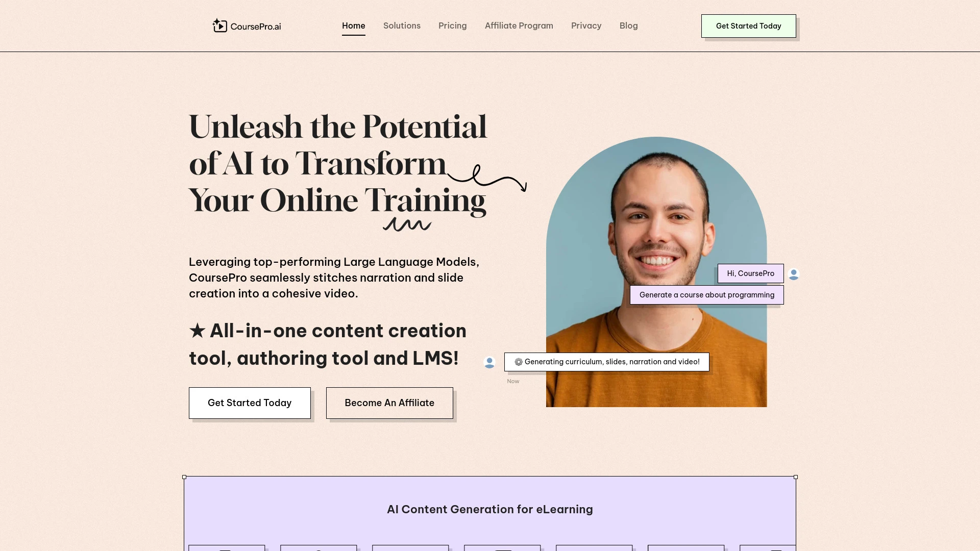Click the Get Started Today header button

click(x=748, y=26)
